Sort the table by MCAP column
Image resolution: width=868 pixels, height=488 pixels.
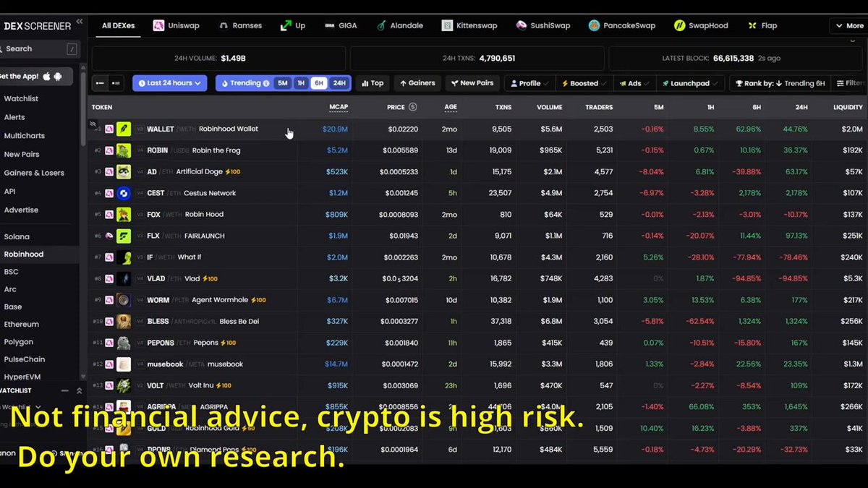click(x=339, y=107)
